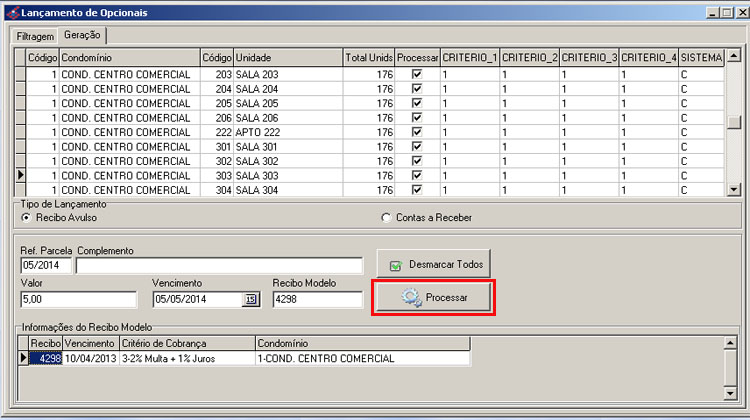Click the Valor input field showing 5,00
The image size is (750, 420).
(78, 299)
